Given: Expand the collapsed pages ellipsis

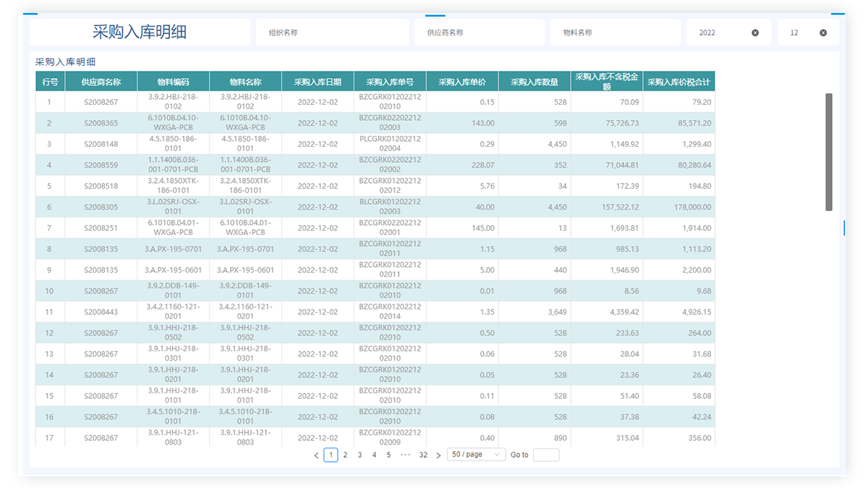Looking at the screenshot, I should 405,455.
